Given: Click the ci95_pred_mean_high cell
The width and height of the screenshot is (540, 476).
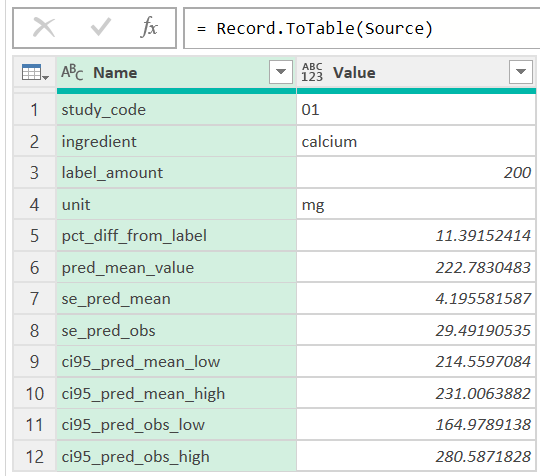Looking at the screenshot, I should pos(176,394).
